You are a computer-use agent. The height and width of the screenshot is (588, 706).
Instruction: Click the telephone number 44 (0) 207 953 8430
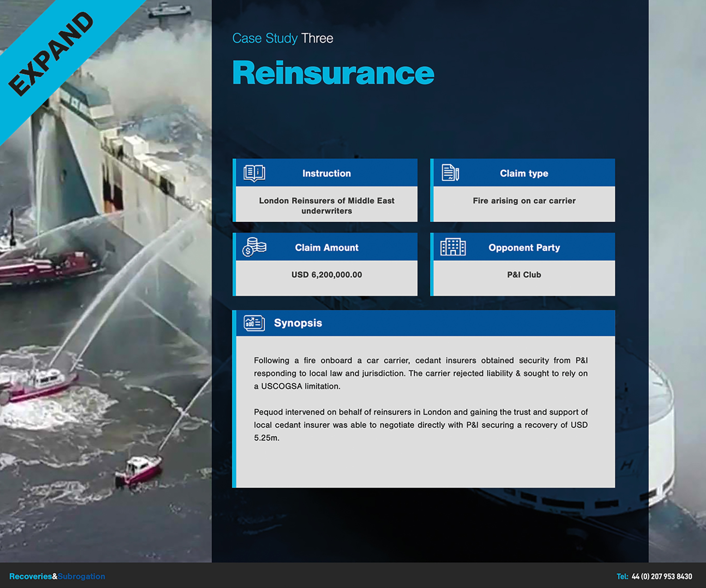pyautogui.click(x=662, y=576)
